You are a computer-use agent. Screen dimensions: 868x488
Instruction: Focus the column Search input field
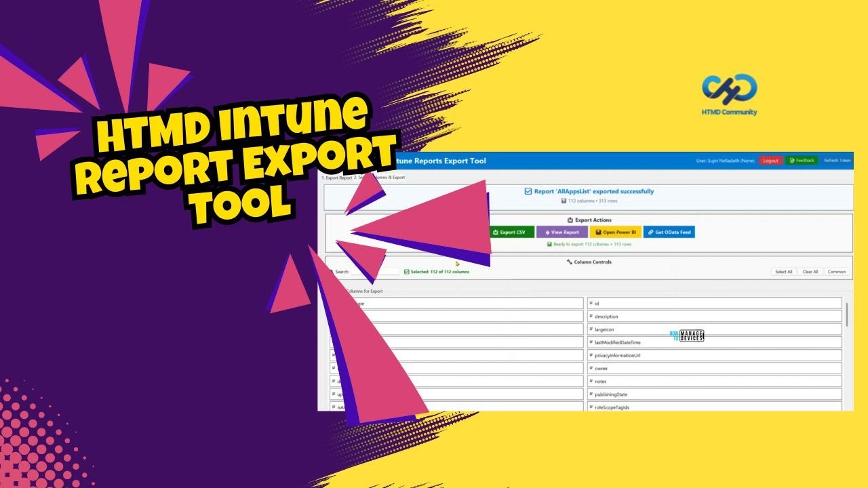click(375, 272)
